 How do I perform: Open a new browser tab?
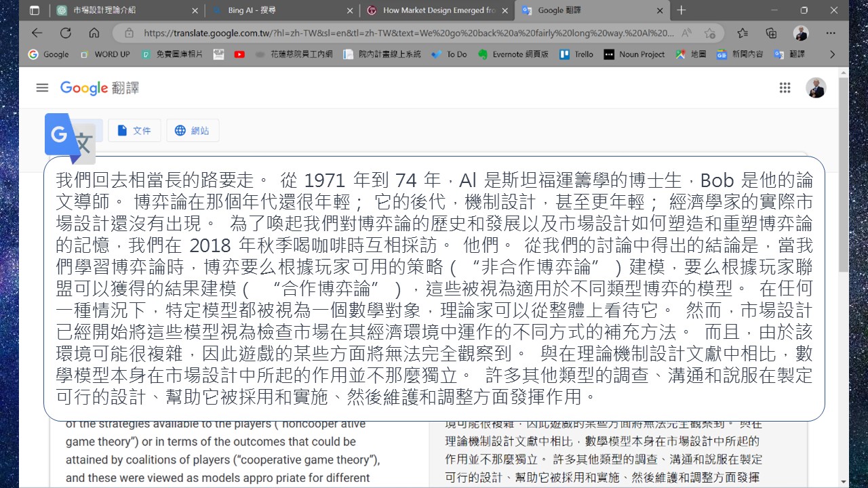(682, 10)
